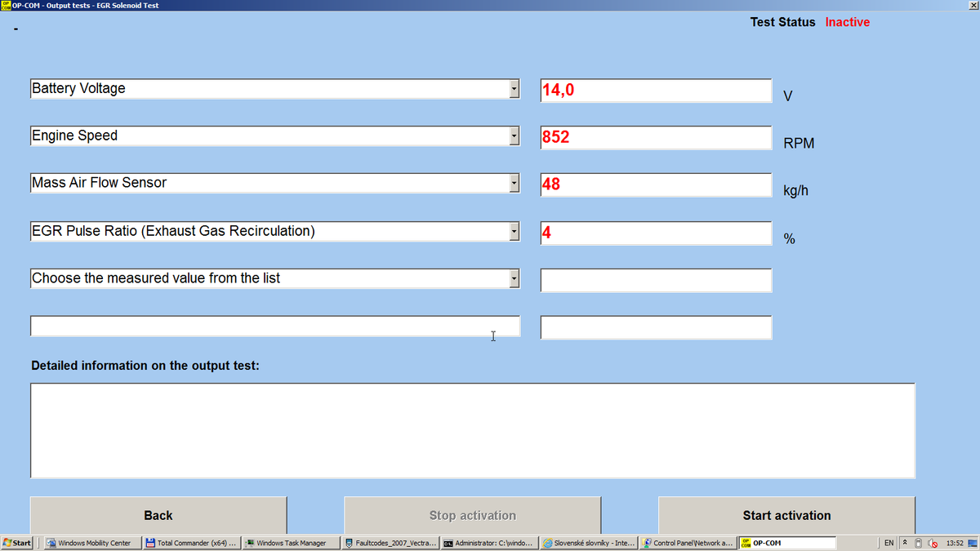The height and width of the screenshot is (551, 980).
Task: Open the Faultcodes_2007_Vectra taskbar item
Action: pos(390,543)
